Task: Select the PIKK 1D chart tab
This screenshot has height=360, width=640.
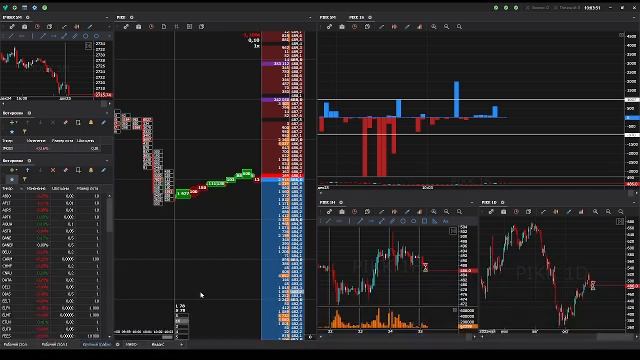Action: tap(489, 202)
